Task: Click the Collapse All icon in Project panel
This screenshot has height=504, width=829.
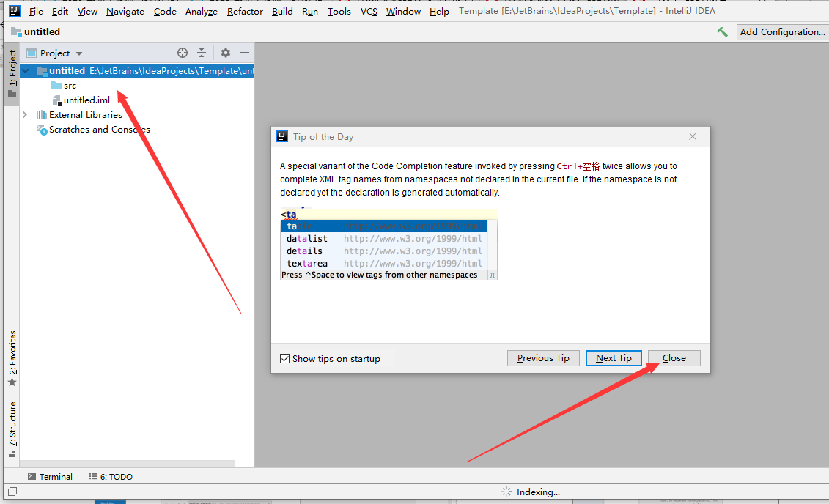Action: pyautogui.click(x=202, y=53)
